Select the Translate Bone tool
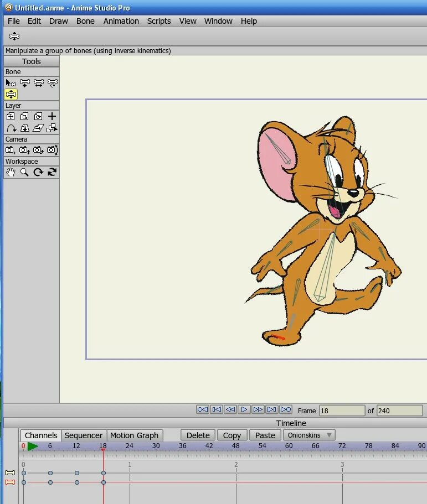This screenshot has width=427, height=504. pos(24,83)
